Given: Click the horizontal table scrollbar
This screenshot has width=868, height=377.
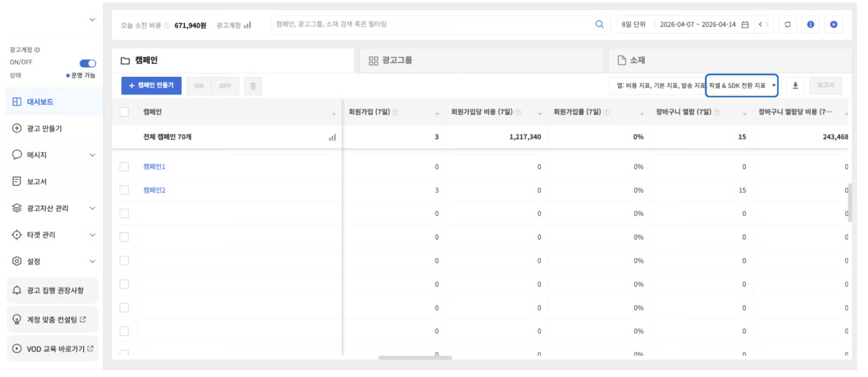Looking at the screenshot, I should point(415,358).
